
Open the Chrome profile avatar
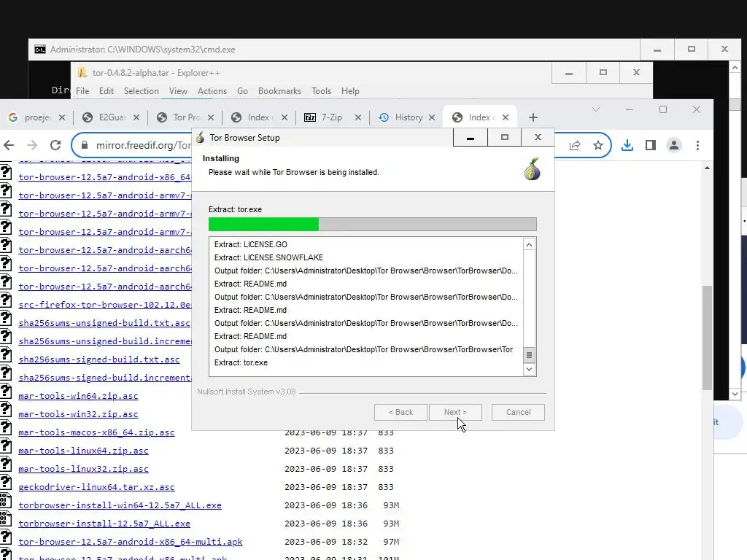click(673, 145)
